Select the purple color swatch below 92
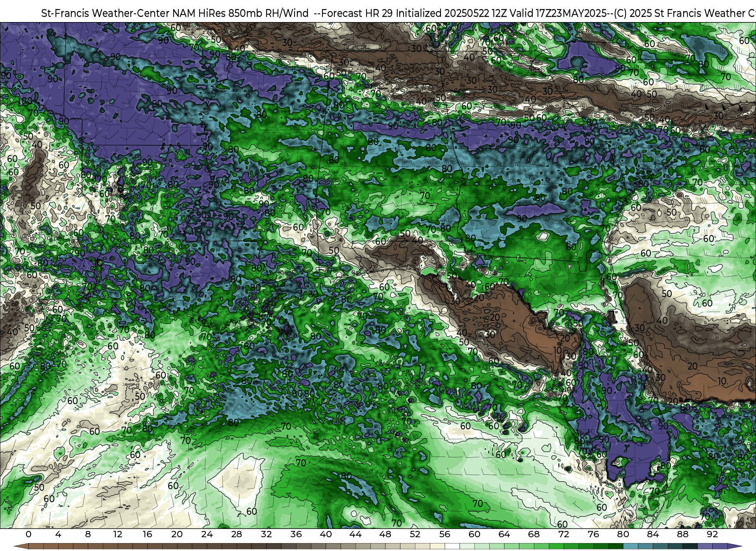756x551 pixels. [719, 546]
